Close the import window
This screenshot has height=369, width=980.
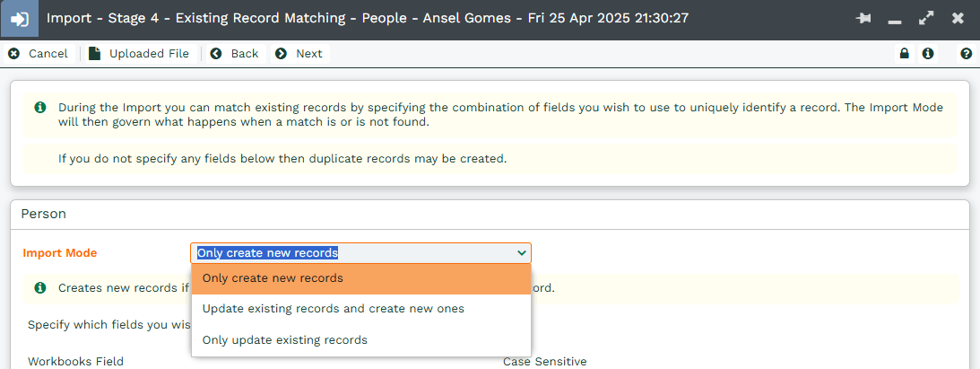[958, 19]
